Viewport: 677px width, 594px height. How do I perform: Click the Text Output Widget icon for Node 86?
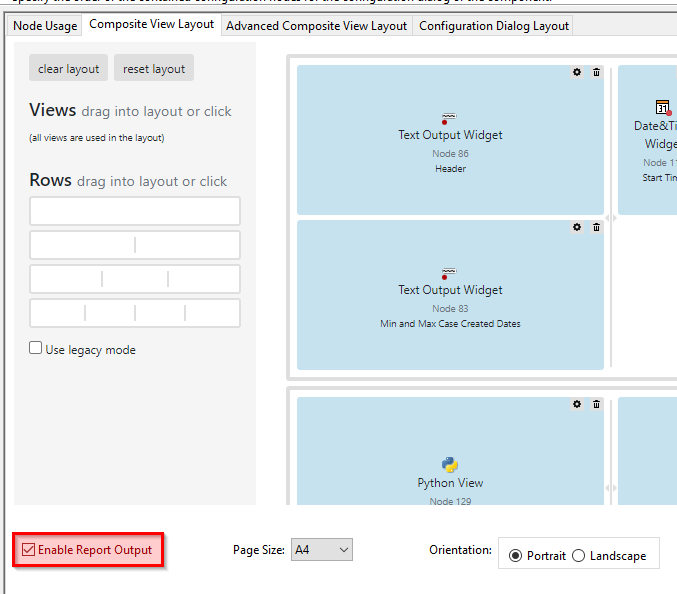[x=449, y=118]
